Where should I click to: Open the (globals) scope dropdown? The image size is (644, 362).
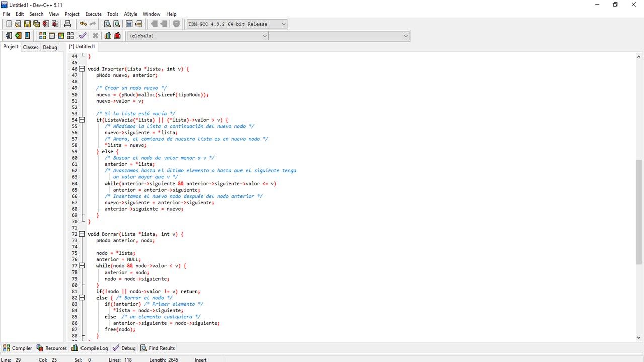[x=197, y=36]
